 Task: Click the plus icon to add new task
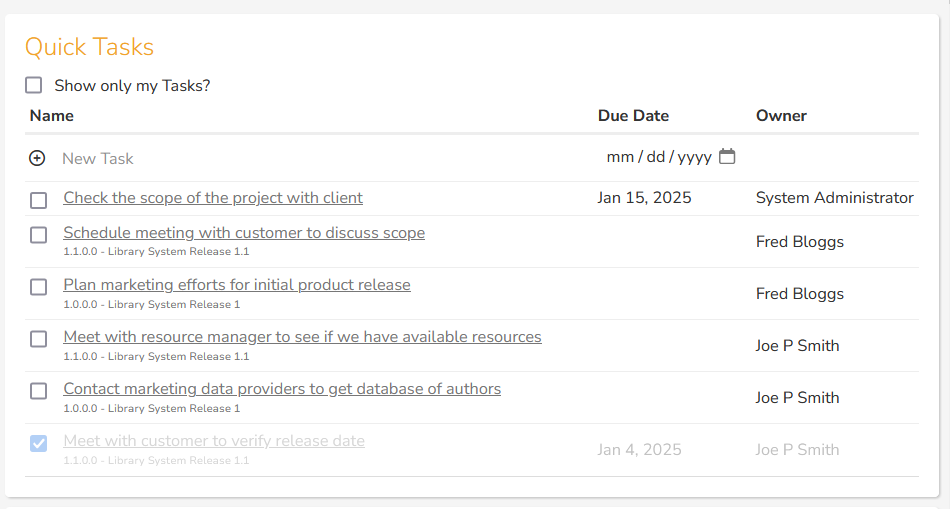37,158
